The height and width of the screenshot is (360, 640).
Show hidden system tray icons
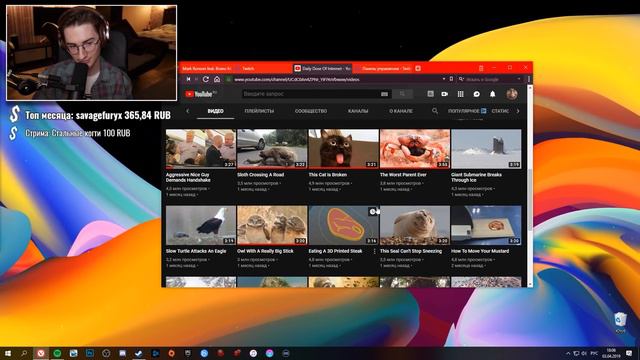point(568,353)
